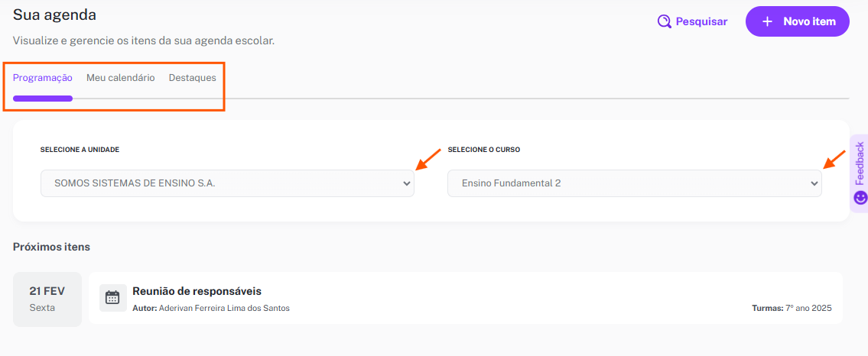Click the Próximos itens section heading
868x356 pixels.
point(51,247)
